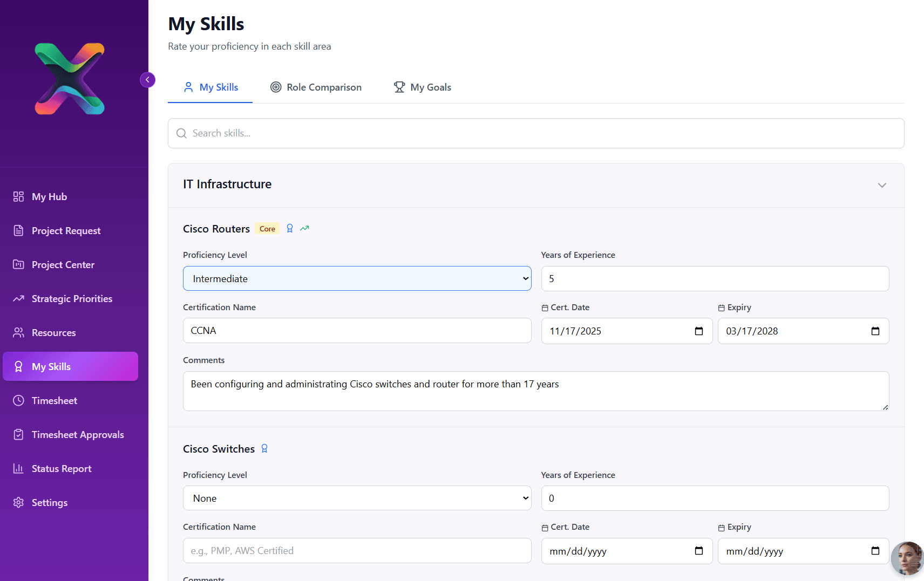Click the Timesheet Approvals clipboard icon
This screenshot has width=924, height=581.
pos(18,434)
